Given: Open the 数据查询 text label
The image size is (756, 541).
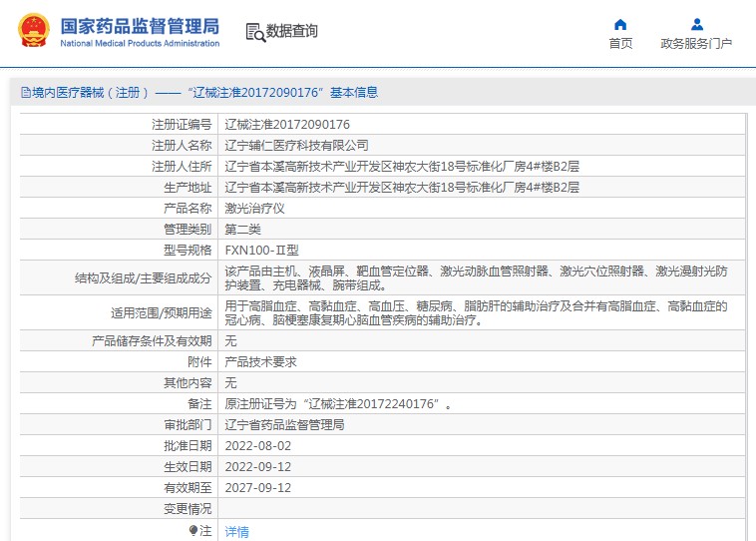Looking at the screenshot, I should (292, 32).
